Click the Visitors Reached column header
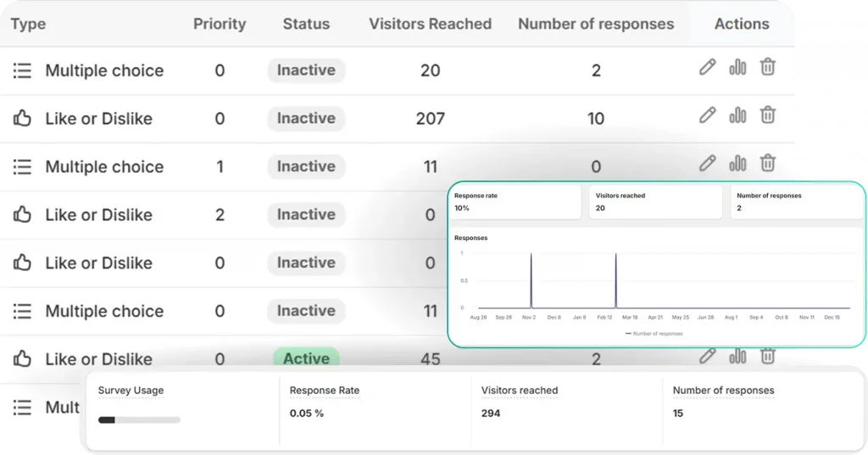The image size is (868, 455). click(430, 24)
